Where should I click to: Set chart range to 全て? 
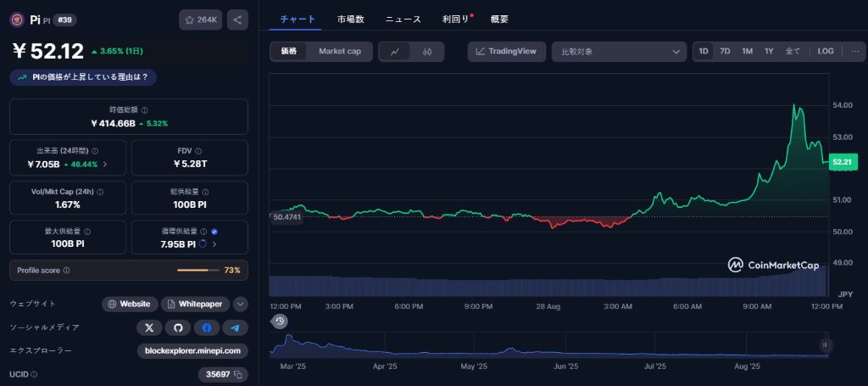tap(793, 52)
